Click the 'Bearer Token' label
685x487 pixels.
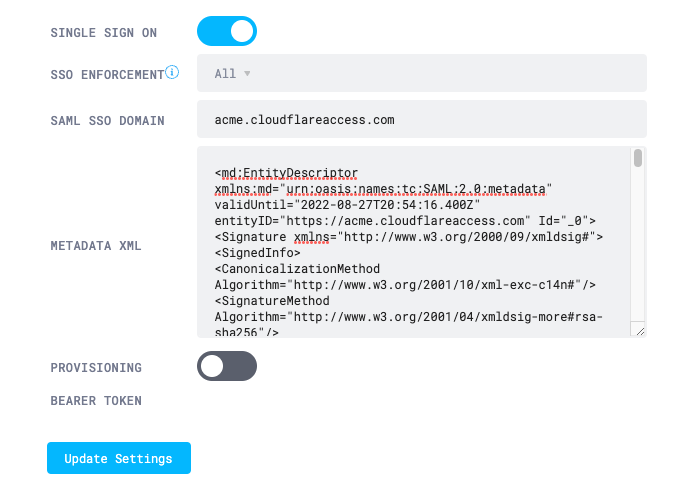pyautogui.click(x=96, y=401)
